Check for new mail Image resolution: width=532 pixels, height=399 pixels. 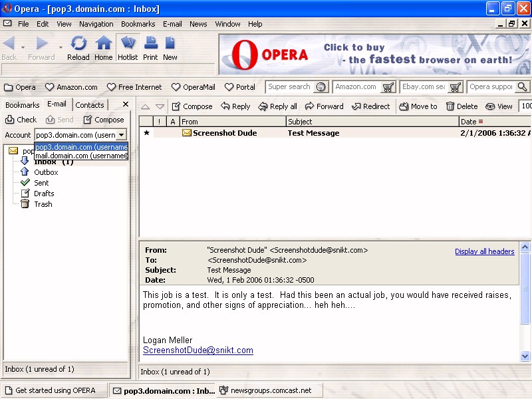pos(21,120)
